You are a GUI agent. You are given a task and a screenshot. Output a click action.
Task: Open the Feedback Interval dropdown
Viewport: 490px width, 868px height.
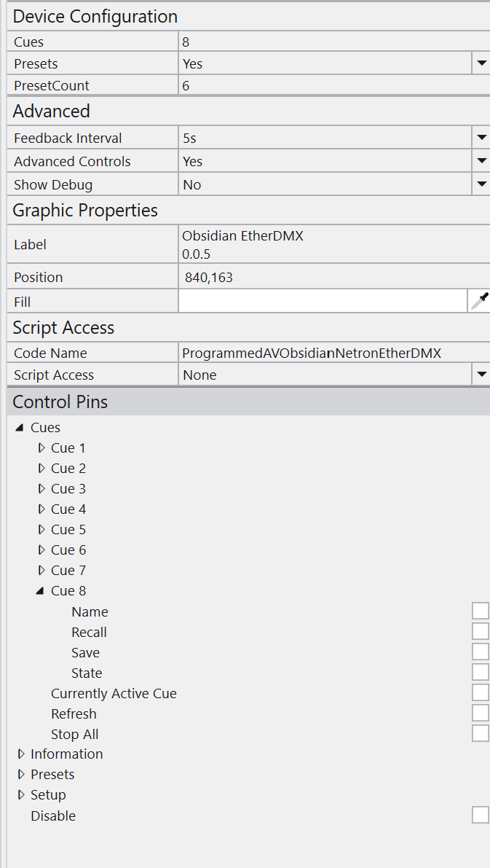(481, 138)
